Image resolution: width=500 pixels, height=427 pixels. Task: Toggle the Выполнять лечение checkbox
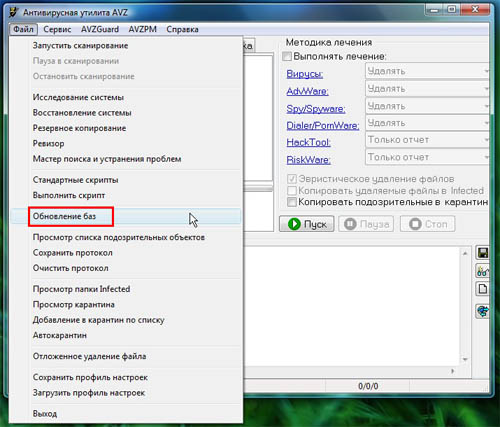pos(287,56)
